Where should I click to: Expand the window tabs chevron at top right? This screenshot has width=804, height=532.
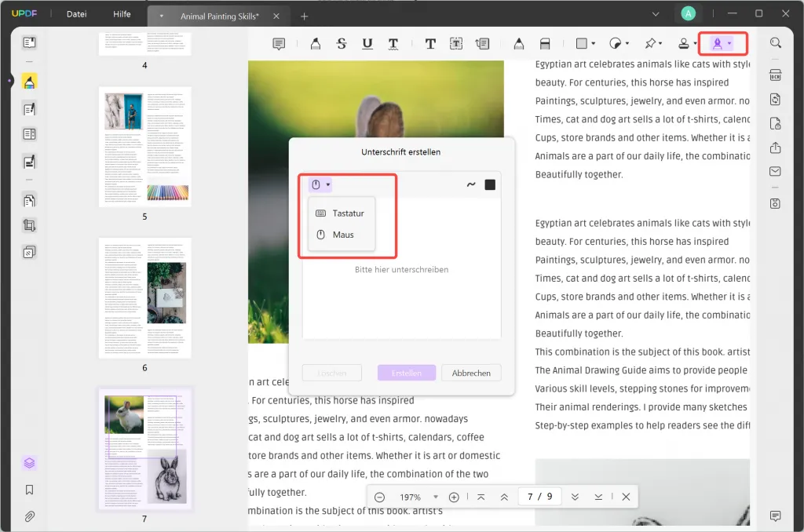[656, 14]
